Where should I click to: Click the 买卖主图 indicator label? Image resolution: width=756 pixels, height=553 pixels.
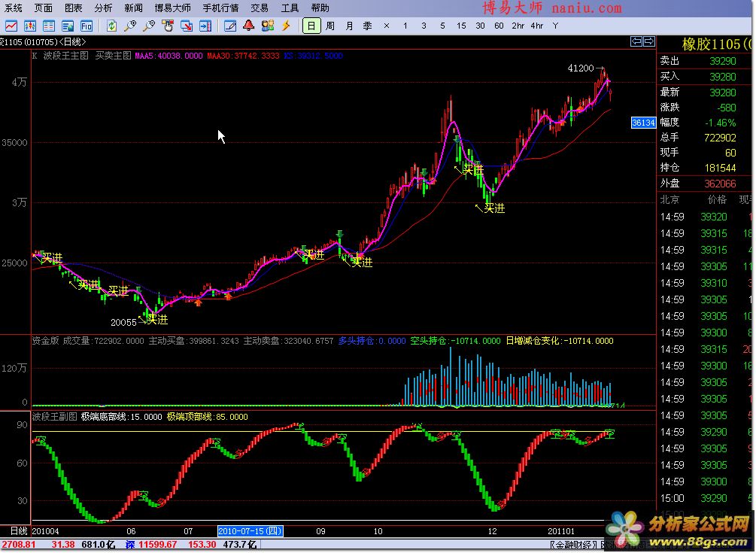point(113,56)
